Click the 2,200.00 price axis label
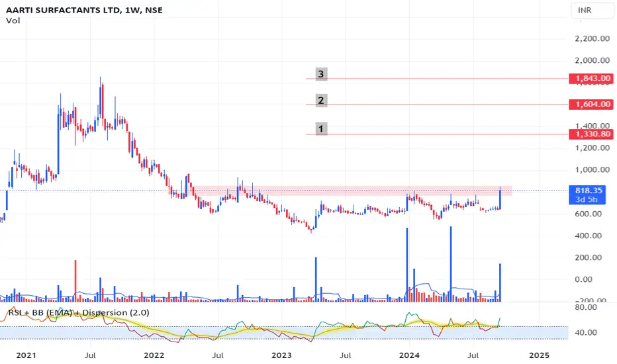 click(x=593, y=38)
